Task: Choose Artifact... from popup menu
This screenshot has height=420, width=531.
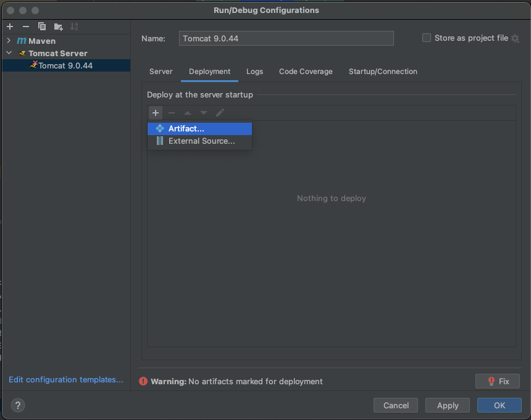Action: pos(200,128)
